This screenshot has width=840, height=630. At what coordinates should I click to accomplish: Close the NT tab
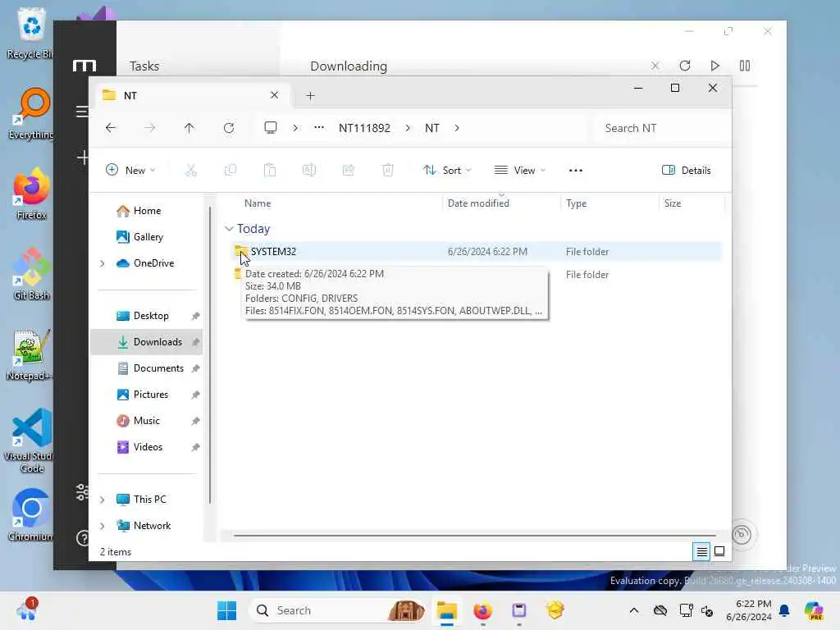point(274,95)
